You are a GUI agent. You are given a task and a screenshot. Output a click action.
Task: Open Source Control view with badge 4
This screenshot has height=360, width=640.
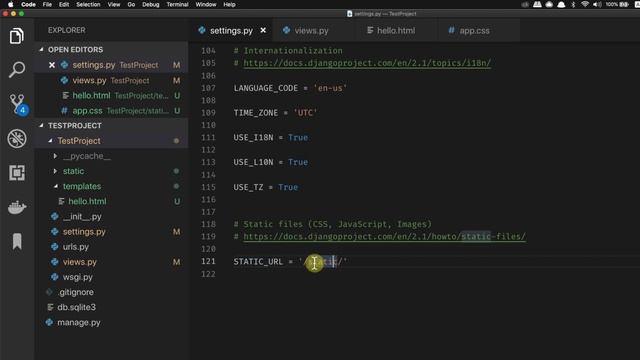tap(18, 104)
